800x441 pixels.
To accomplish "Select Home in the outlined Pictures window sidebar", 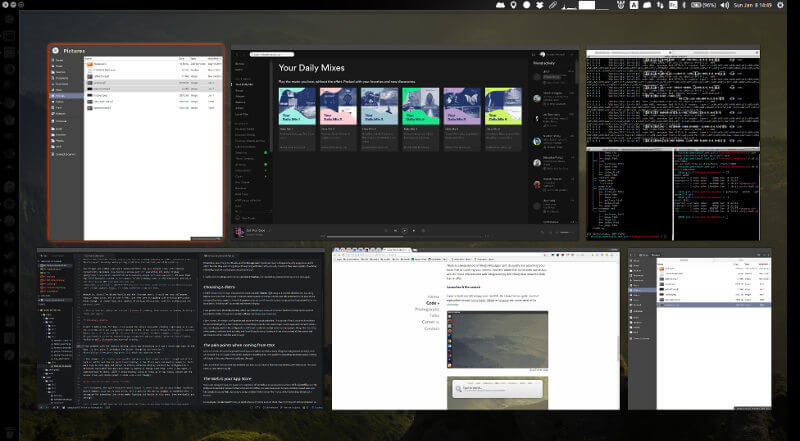I will [66, 66].
